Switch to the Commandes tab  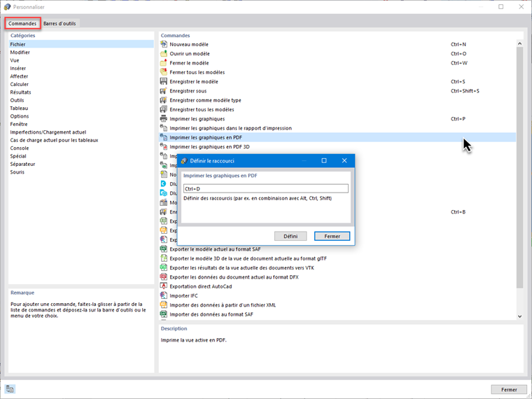[x=22, y=23]
